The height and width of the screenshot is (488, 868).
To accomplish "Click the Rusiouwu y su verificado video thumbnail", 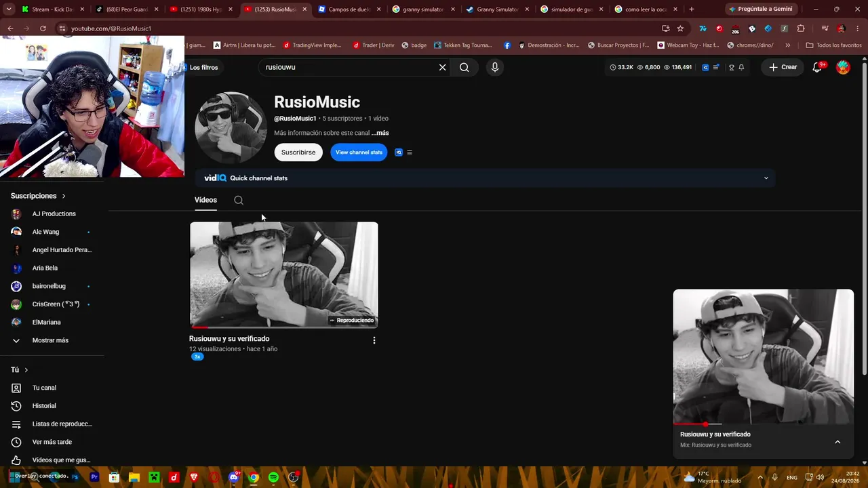I will coord(284,274).
